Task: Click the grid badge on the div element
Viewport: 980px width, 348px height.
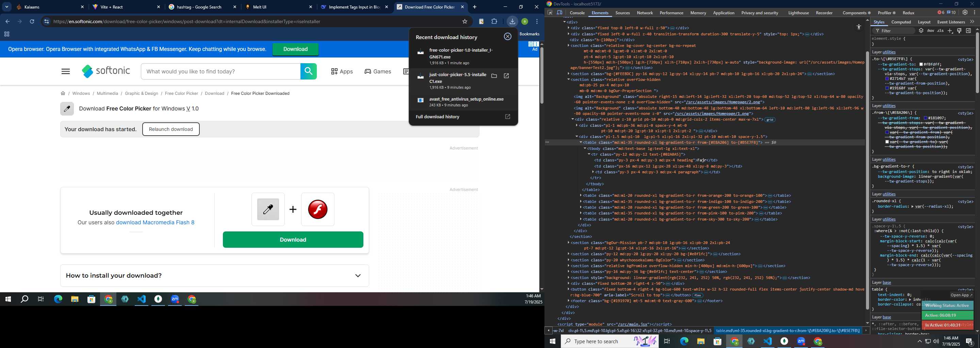Action: 770,120
